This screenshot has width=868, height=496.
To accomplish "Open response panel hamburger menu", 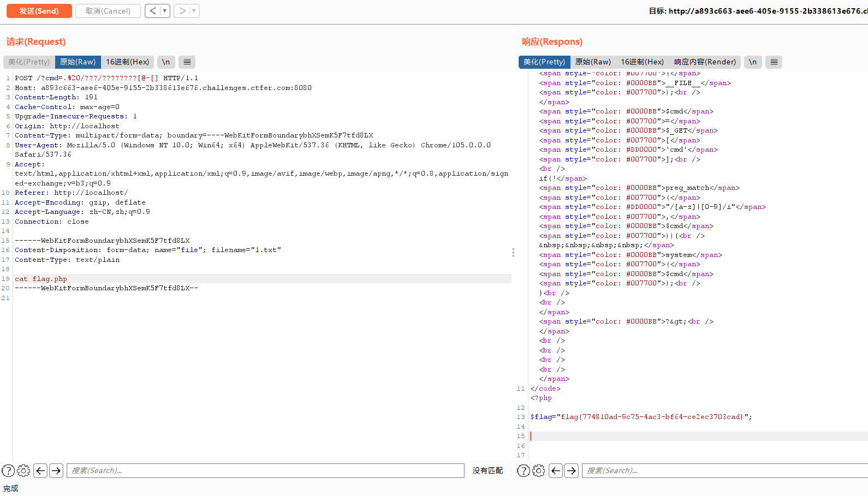I will click(774, 62).
